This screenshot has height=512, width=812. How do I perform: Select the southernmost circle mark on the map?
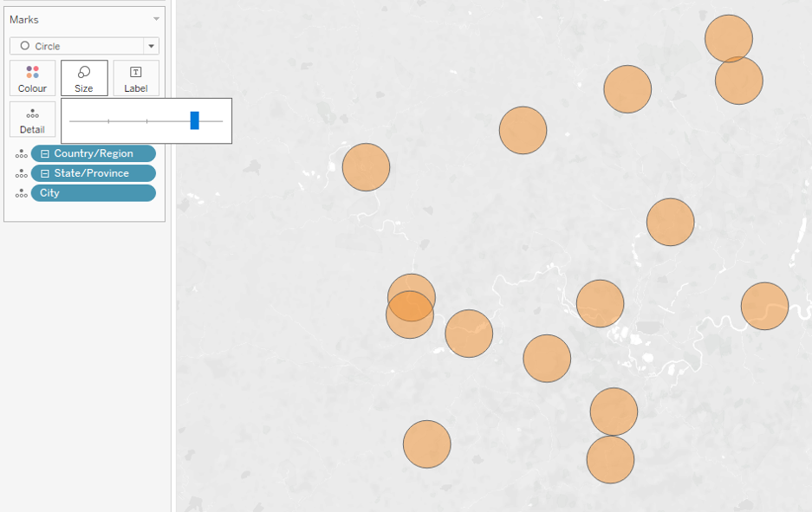click(610, 461)
